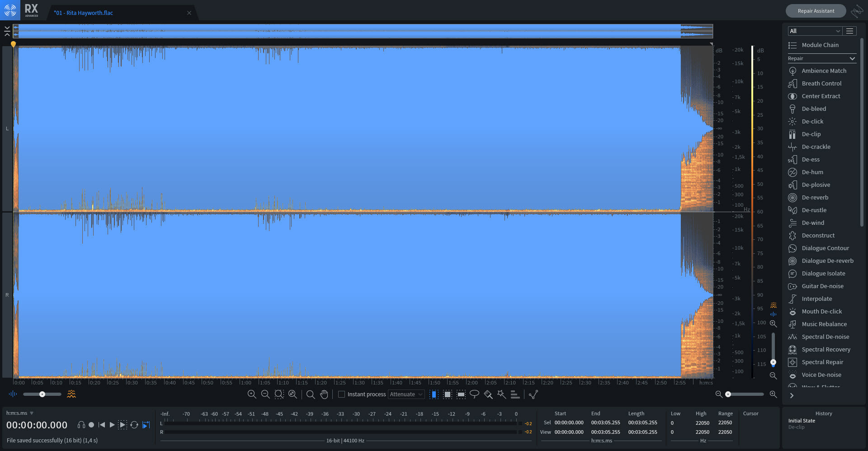Screen dimensions: 868x451
Task: Open the Attenuate mode dropdown
Action: pos(406,394)
